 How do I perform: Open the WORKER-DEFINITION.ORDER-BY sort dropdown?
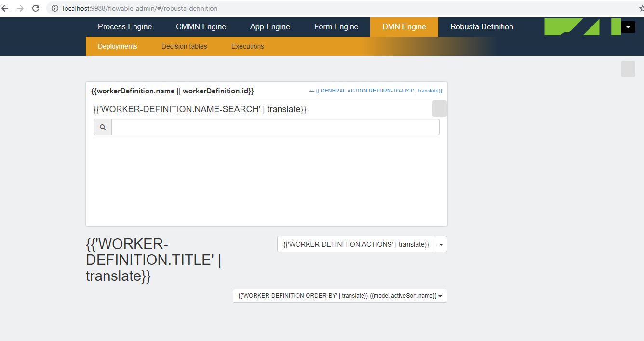[x=340, y=296]
